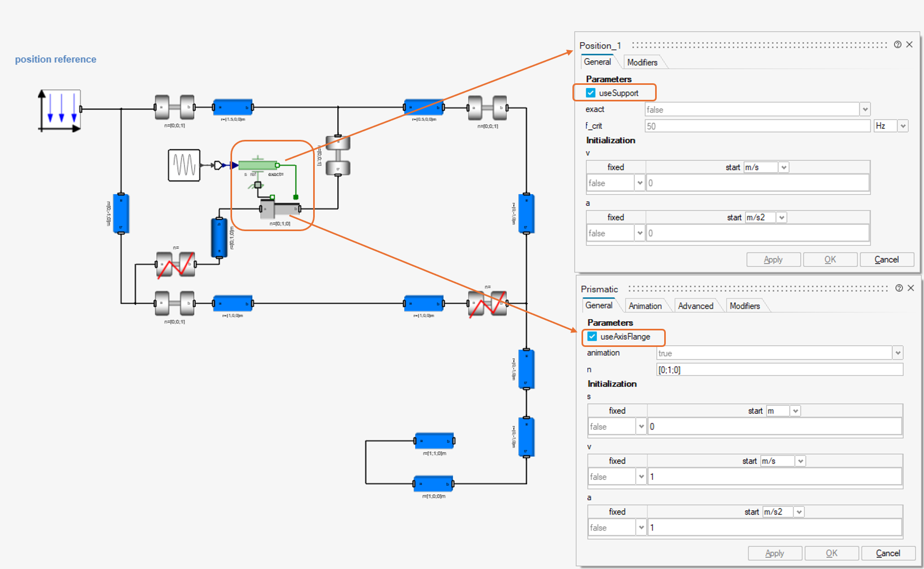
Task: Select the green Position_1 actuator block
Action: tap(258, 165)
